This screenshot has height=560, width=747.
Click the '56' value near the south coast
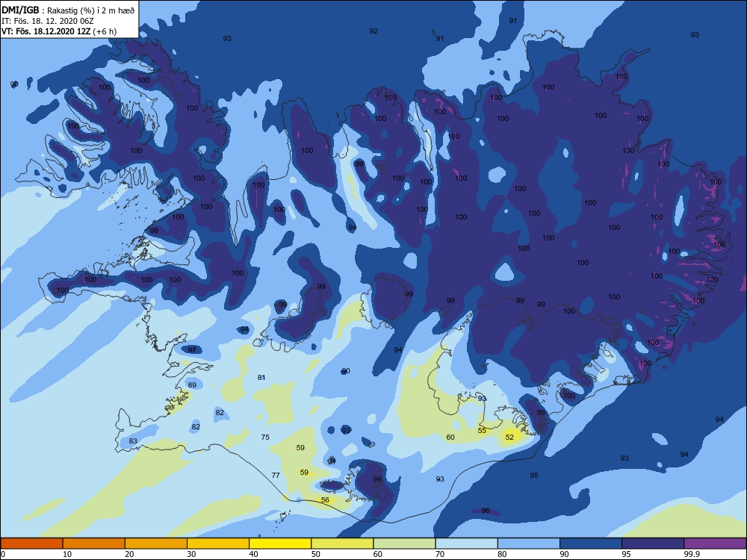pyautogui.click(x=325, y=500)
